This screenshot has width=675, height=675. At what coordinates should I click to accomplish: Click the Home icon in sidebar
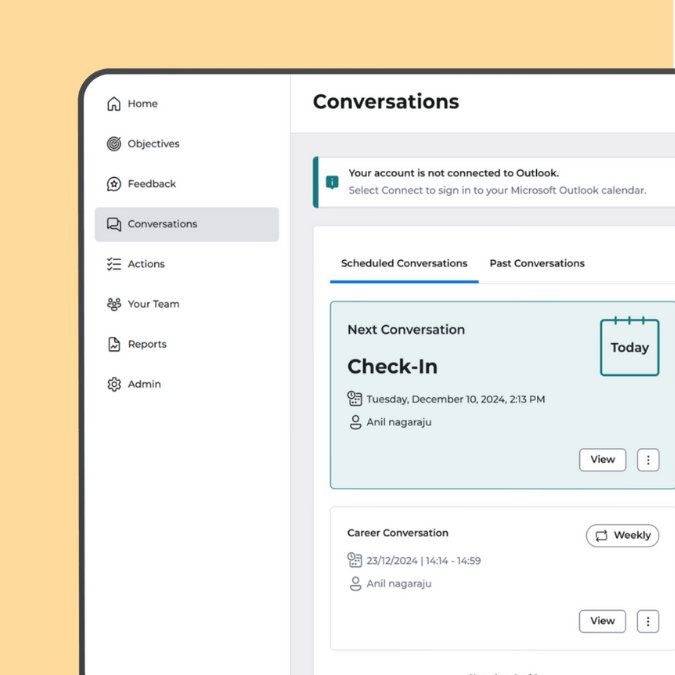114,104
